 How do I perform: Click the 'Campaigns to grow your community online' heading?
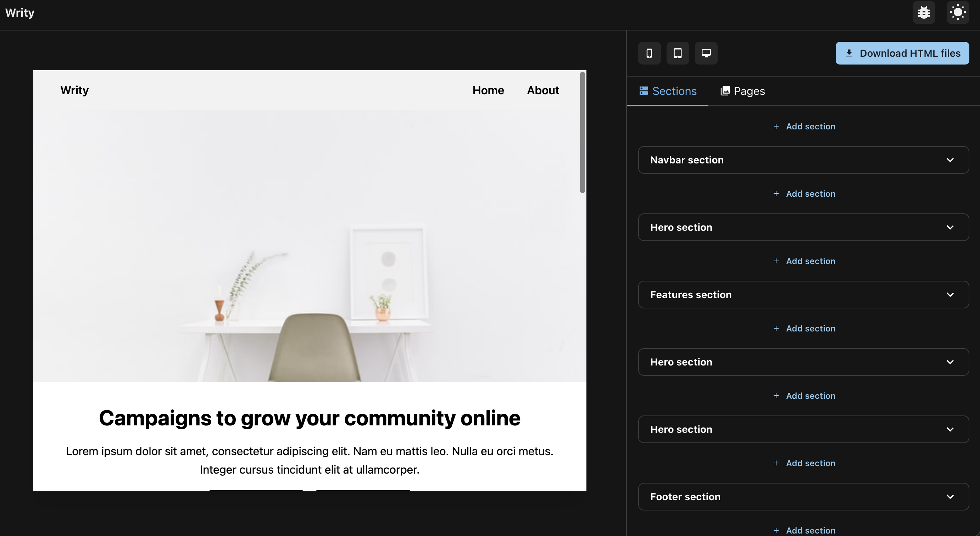(310, 418)
